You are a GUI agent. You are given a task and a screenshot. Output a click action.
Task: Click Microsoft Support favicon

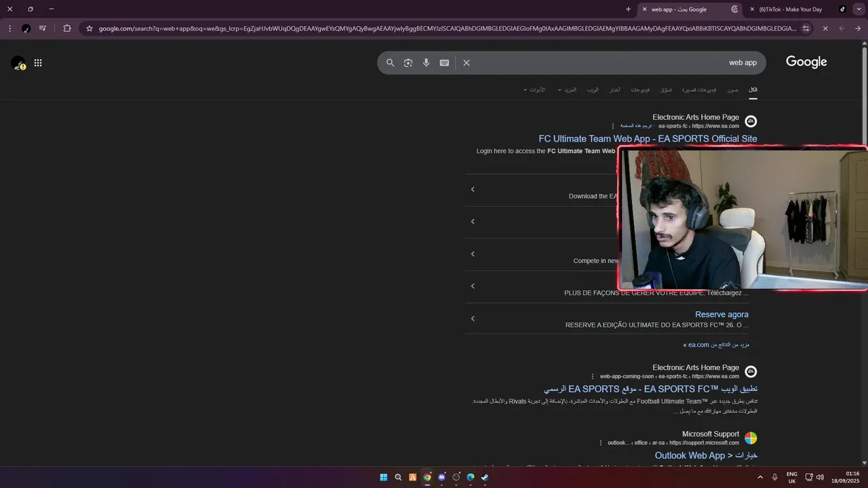751,438
